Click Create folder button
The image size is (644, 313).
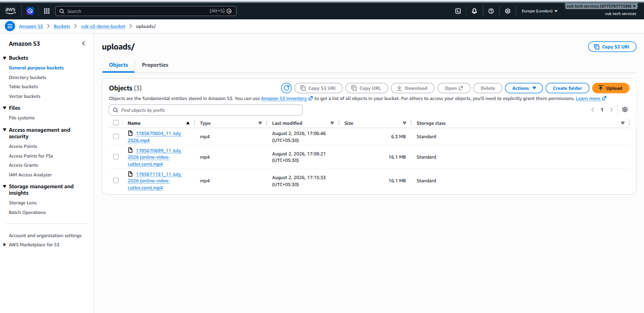tap(567, 88)
